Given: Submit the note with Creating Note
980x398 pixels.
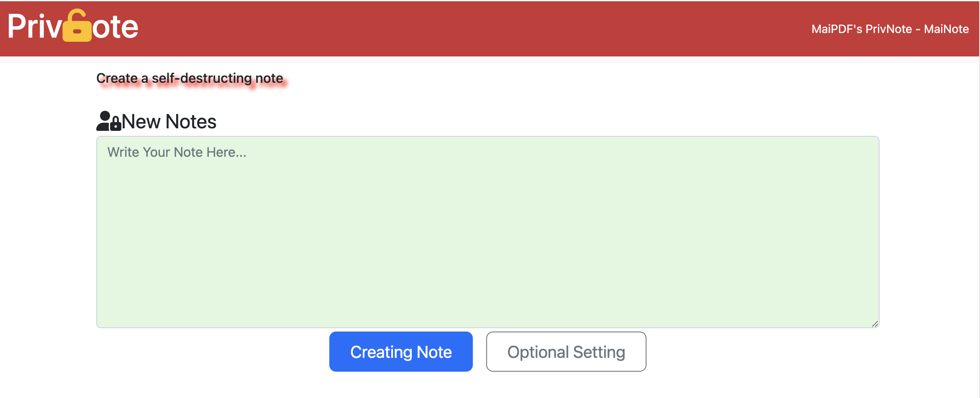Looking at the screenshot, I should tap(400, 352).
